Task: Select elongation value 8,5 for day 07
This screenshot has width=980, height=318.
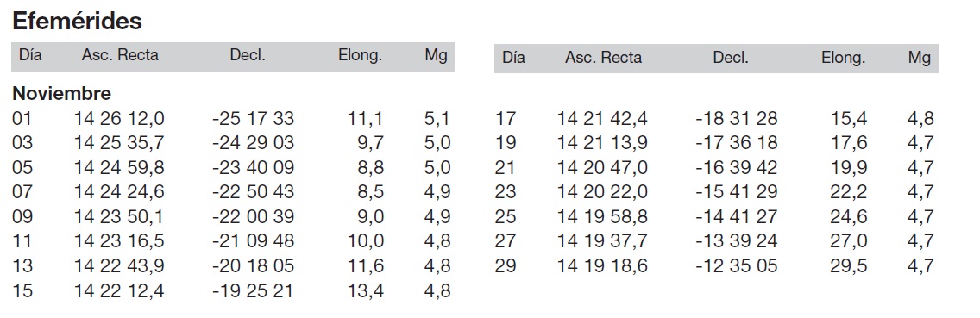Action: click(371, 192)
